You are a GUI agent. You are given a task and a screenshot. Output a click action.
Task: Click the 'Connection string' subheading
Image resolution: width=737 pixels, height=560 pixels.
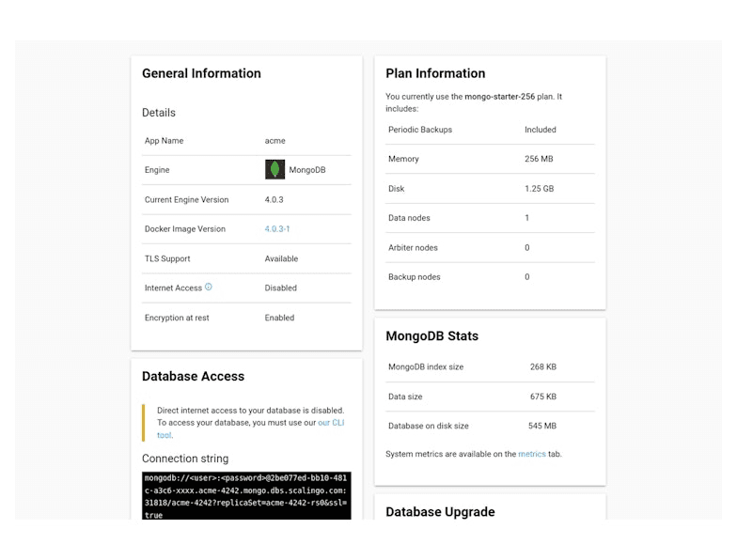coord(185,459)
